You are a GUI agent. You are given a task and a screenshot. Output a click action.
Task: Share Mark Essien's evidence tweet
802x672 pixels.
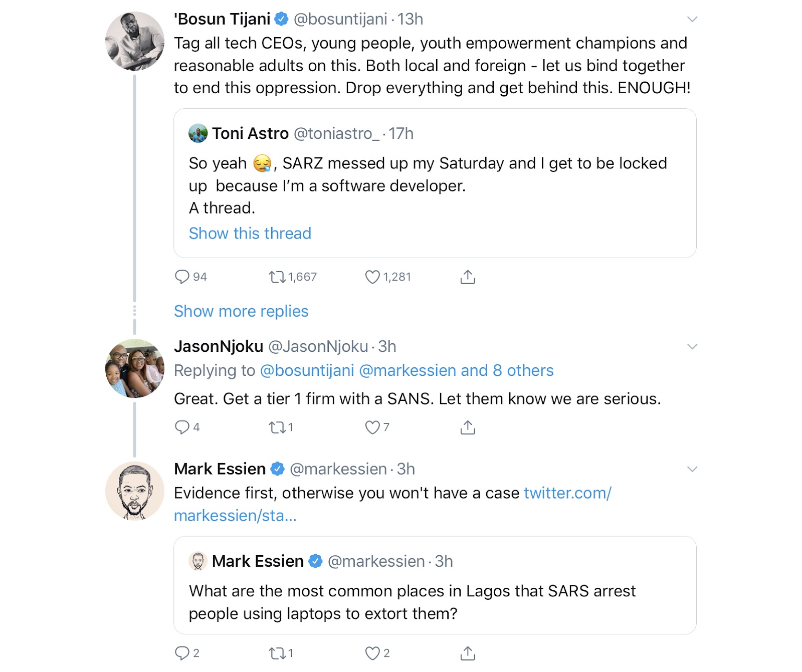point(468,653)
